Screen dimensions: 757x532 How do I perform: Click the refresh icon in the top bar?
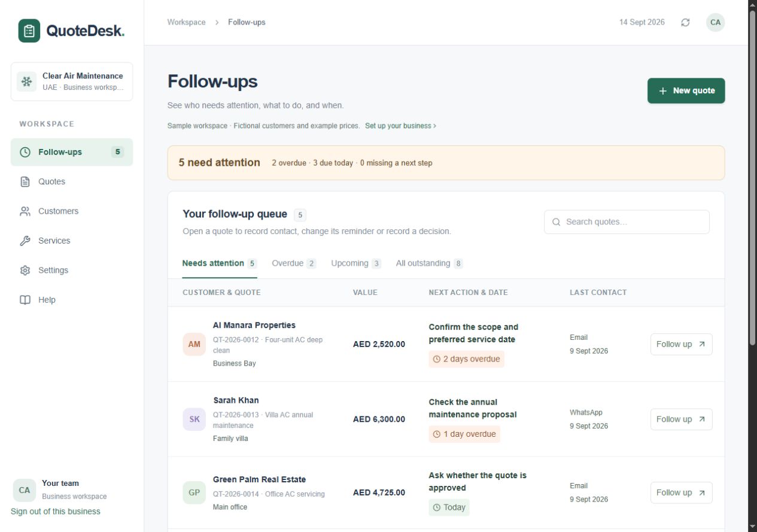685,22
